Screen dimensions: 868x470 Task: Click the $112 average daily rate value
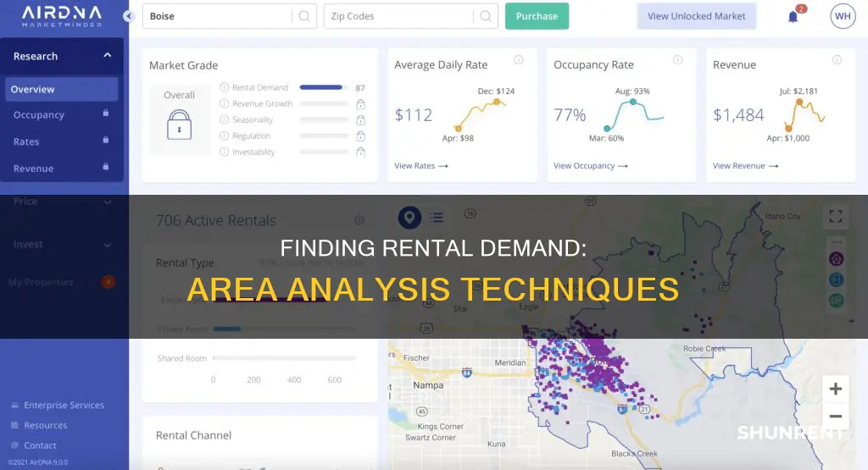(414, 115)
